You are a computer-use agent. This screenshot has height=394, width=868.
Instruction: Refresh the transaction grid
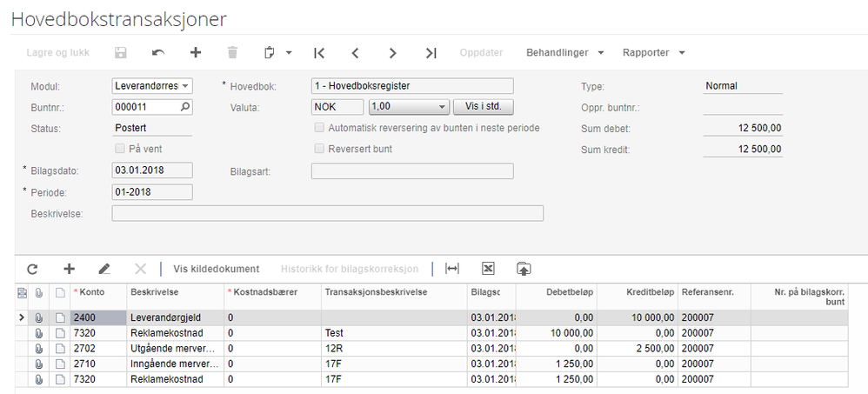coord(33,270)
